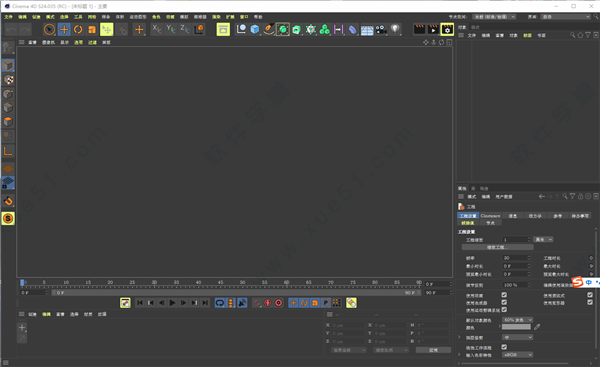
Task: Add a camera object
Action: point(381,29)
